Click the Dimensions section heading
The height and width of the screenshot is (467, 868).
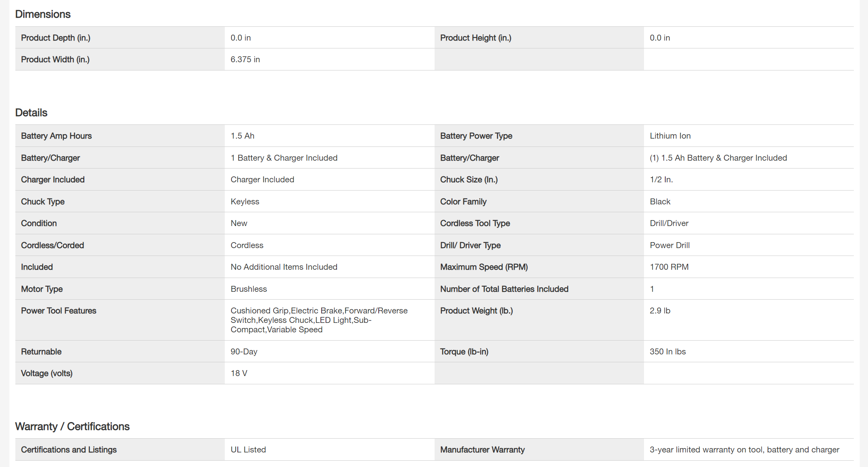point(43,14)
